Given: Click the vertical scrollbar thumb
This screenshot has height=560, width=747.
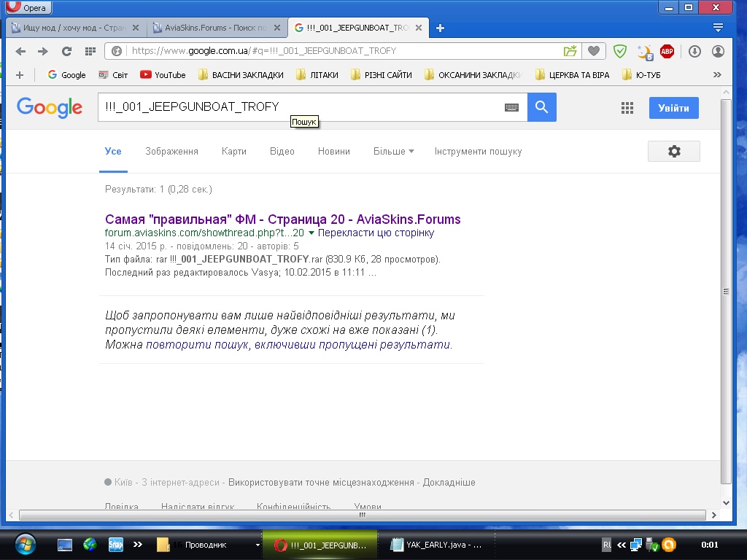Looking at the screenshot, I should click(x=726, y=292).
